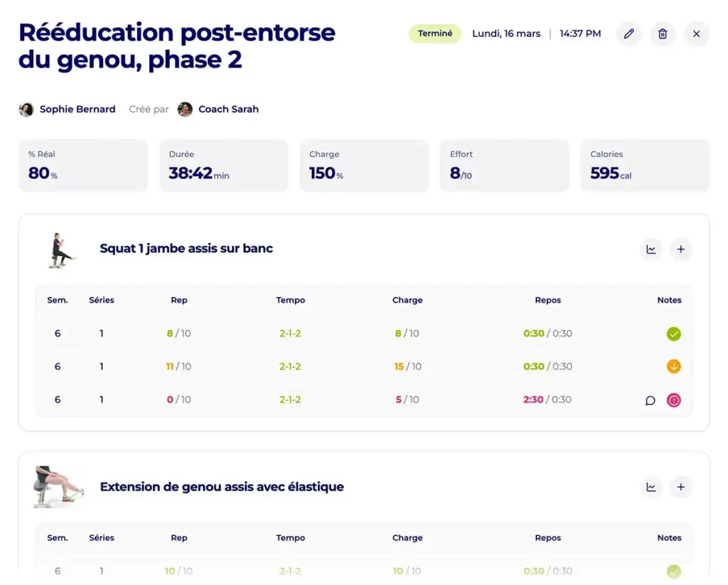Open the comment bubble on third squat row

click(x=650, y=400)
